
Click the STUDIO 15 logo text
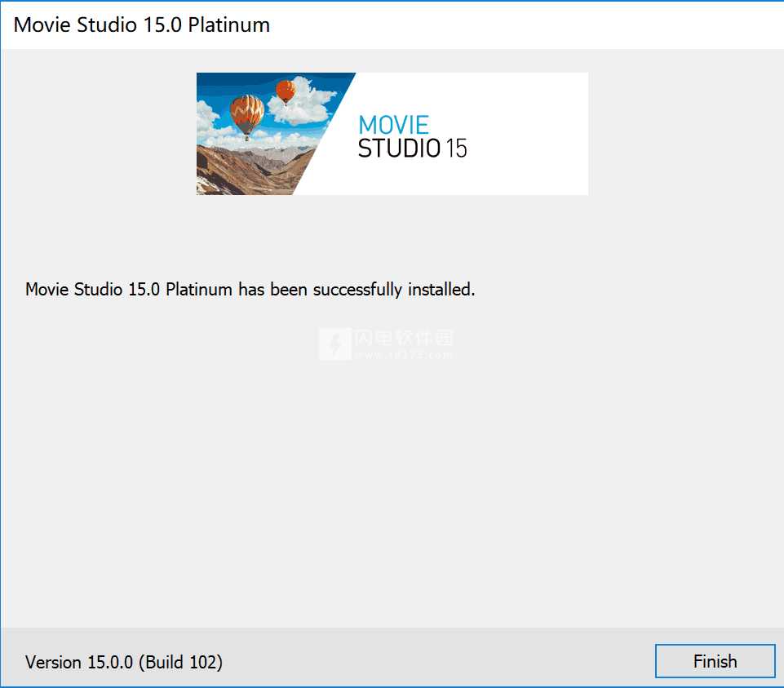(412, 149)
